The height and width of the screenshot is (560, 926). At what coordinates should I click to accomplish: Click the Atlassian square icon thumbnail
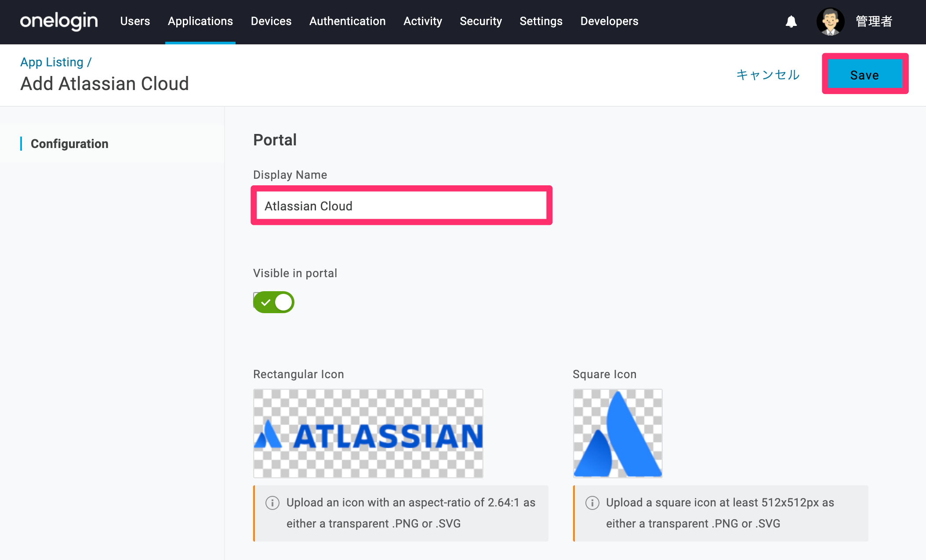click(x=617, y=434)
